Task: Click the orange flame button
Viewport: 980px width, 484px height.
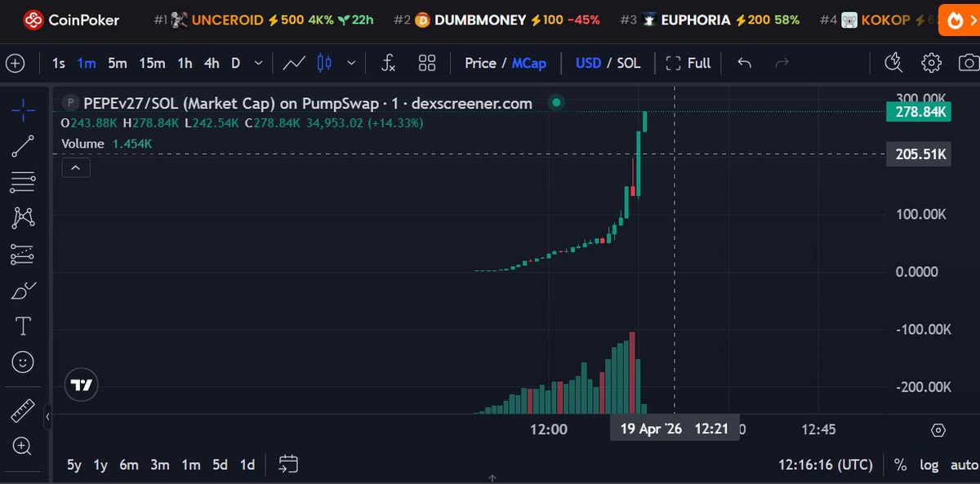Action: pyautogui.click(x=959, y=20)
